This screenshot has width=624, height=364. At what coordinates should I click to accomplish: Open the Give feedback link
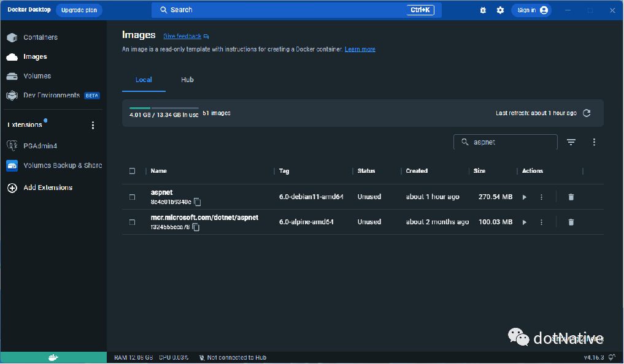[x=182, y=36]
